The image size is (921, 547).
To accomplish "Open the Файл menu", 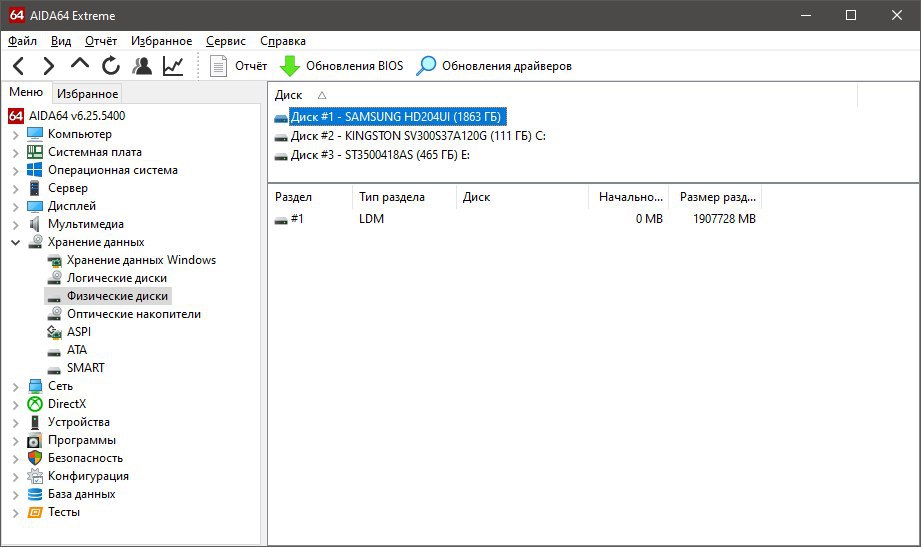I will [22, 41].
